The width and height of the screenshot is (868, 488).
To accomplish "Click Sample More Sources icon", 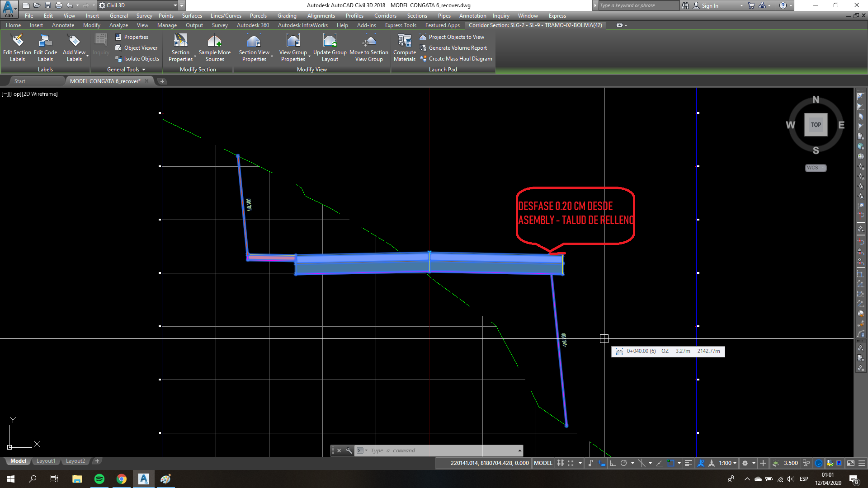I will coord(214,42).
